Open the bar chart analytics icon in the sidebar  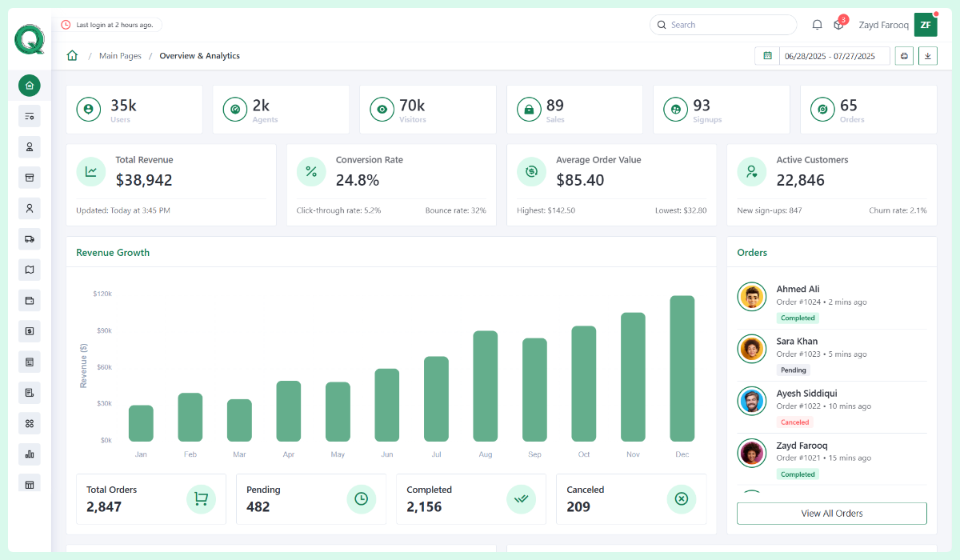pos(29,454)
